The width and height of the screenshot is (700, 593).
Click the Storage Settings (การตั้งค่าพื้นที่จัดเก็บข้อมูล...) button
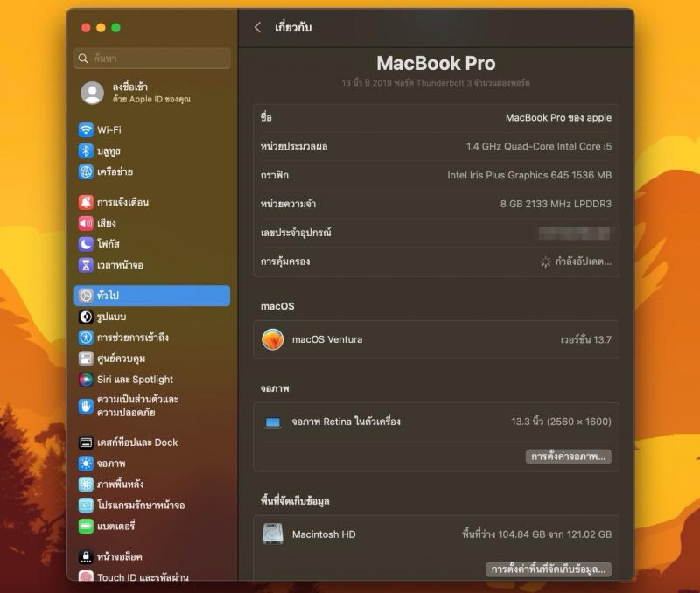[x=548, y=569]
